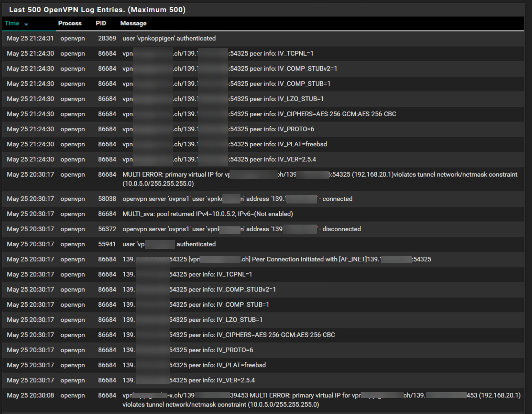Select the 21:24:30 message ending IV_VER=2.5.4
Screen dimensions: 532x414
tap(219, 159)
